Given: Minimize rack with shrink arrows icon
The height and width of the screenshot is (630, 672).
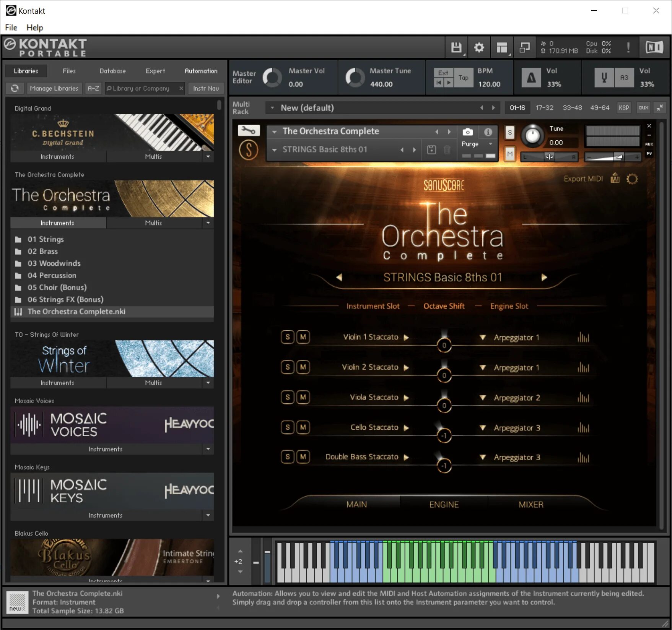Looking at the screenshot, I should click(x=660, y=108).
